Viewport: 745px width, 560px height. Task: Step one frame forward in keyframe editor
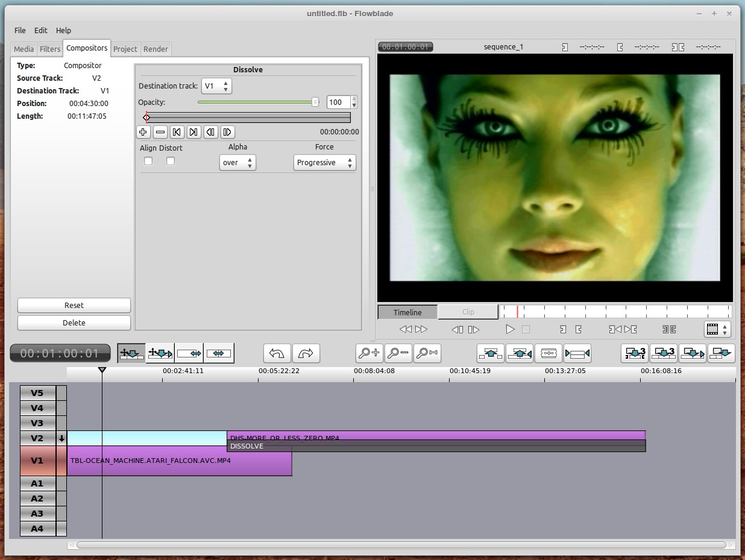227,132
